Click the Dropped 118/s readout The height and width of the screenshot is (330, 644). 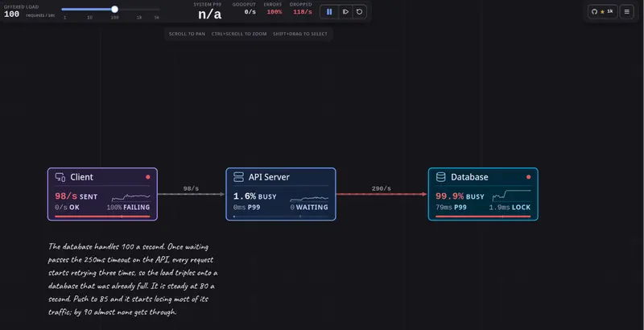tap(303, 12)
